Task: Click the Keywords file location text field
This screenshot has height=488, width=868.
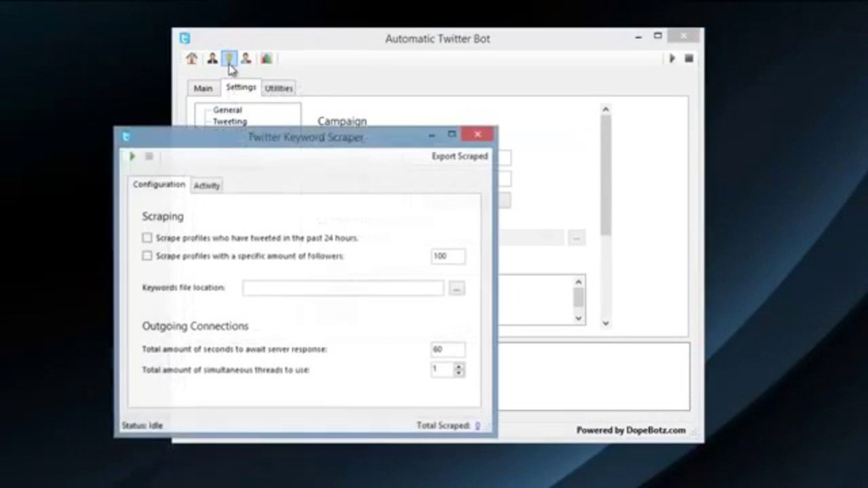Action: (343, 288)
